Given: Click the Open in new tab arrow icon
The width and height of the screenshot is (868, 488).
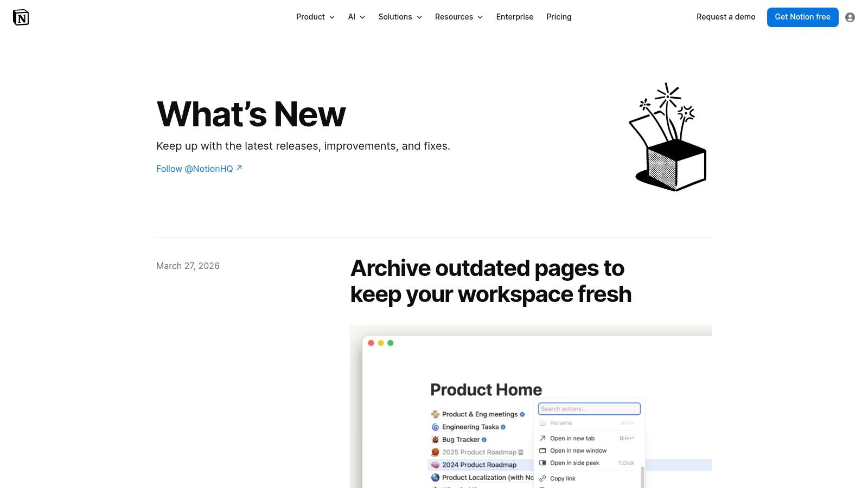Looking at the screenshot, I should click(542, 438).
